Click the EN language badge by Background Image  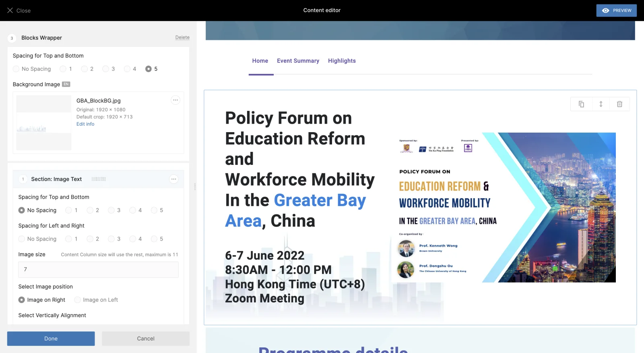[66, 84]
